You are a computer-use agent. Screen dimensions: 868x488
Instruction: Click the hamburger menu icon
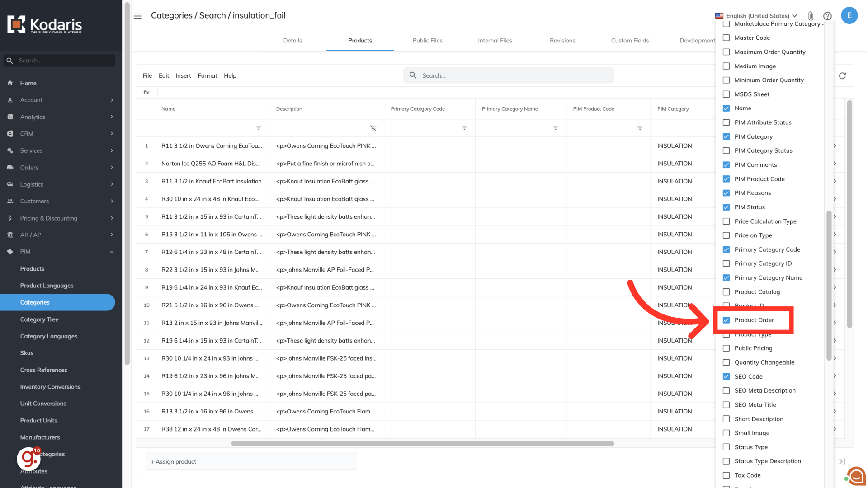tap(137, 16)
